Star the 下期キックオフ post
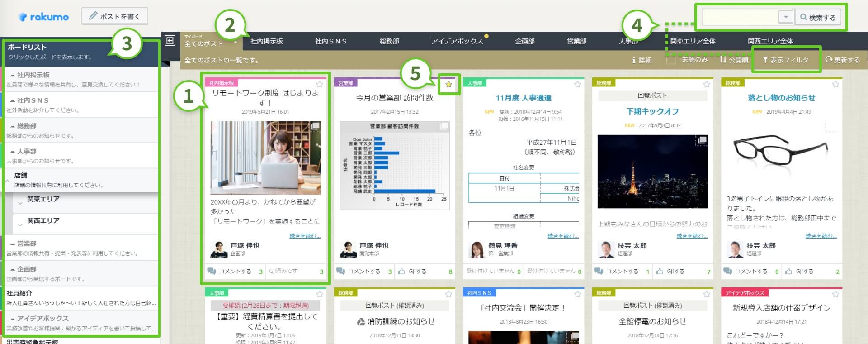The width and height of the screenshot is (868, 344). [707, 84]
